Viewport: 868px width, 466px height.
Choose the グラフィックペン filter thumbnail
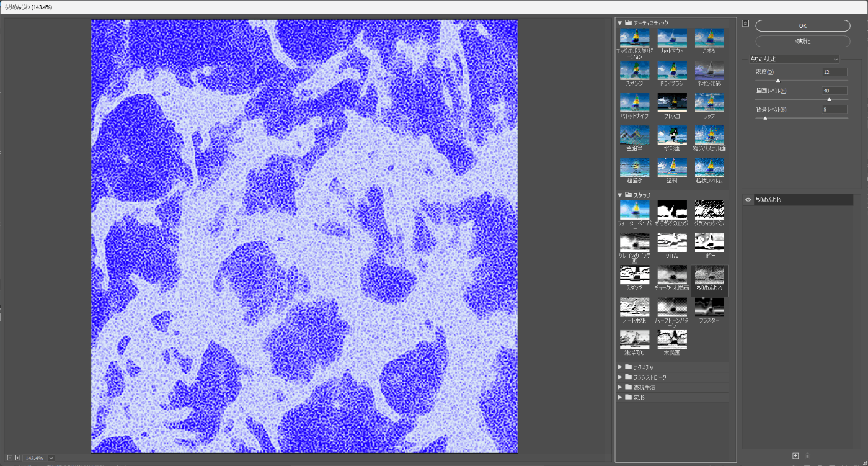pyautogui.click(x=709, y=210)
